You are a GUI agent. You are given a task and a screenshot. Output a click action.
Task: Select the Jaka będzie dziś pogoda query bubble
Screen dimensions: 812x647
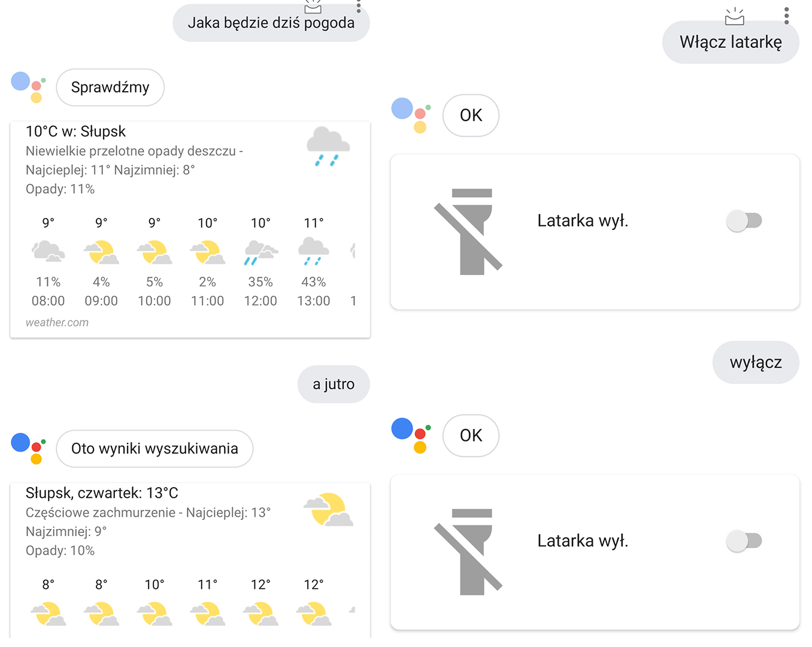coord(271,23)
